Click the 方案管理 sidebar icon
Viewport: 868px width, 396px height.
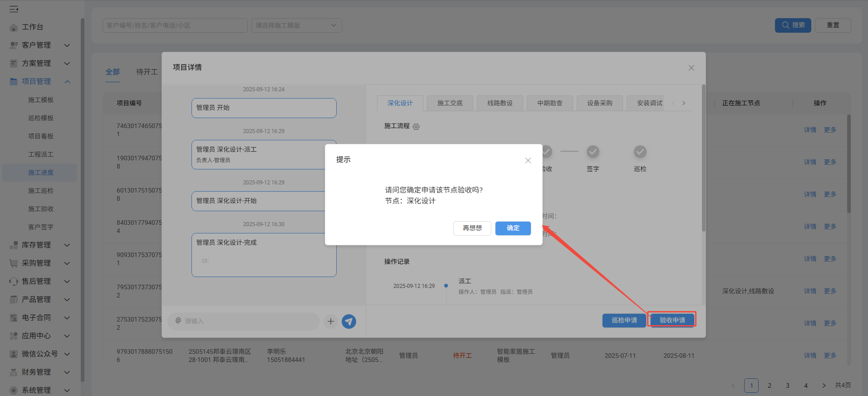click(x=14, y=64)
